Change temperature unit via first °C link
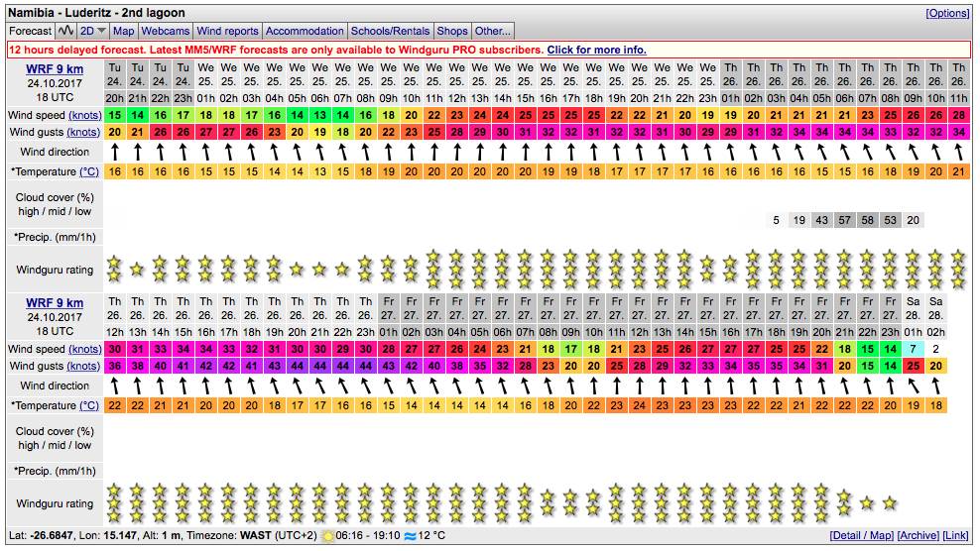This screenshot has height=551, width=980. point(88,171)
